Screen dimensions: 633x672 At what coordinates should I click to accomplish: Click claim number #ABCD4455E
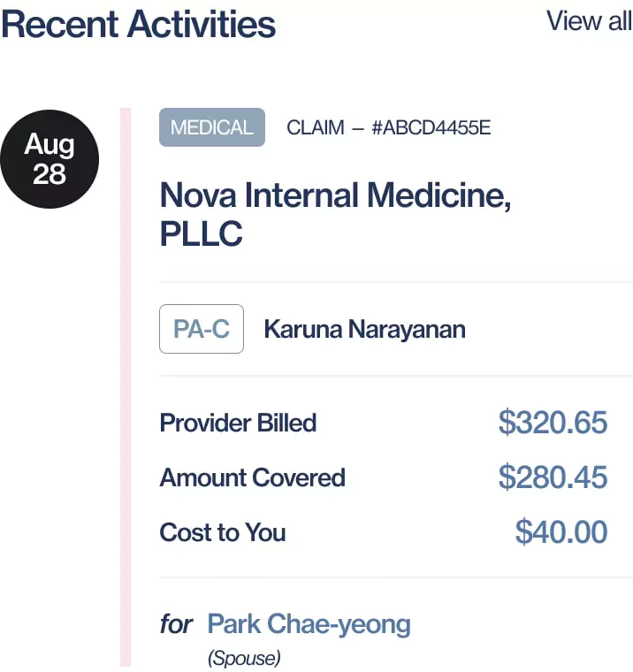tap(431, 127)
